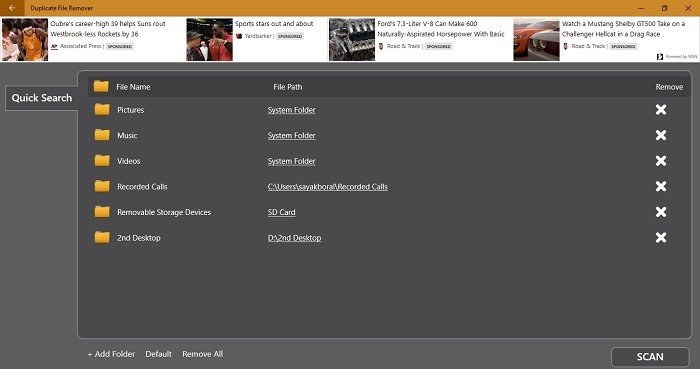Screen dimensions: 700x369
Task: Select the Pictures file name text
Action: click(x=130, y=110)
